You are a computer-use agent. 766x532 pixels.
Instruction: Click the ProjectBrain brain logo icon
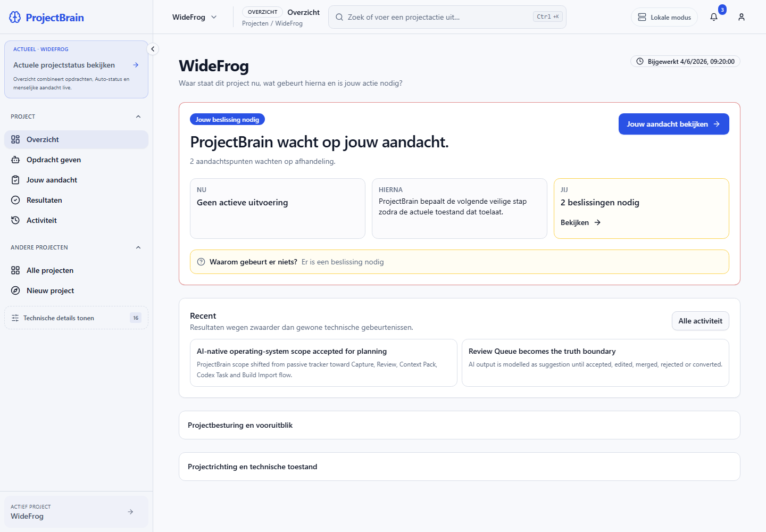click(15, 17)
